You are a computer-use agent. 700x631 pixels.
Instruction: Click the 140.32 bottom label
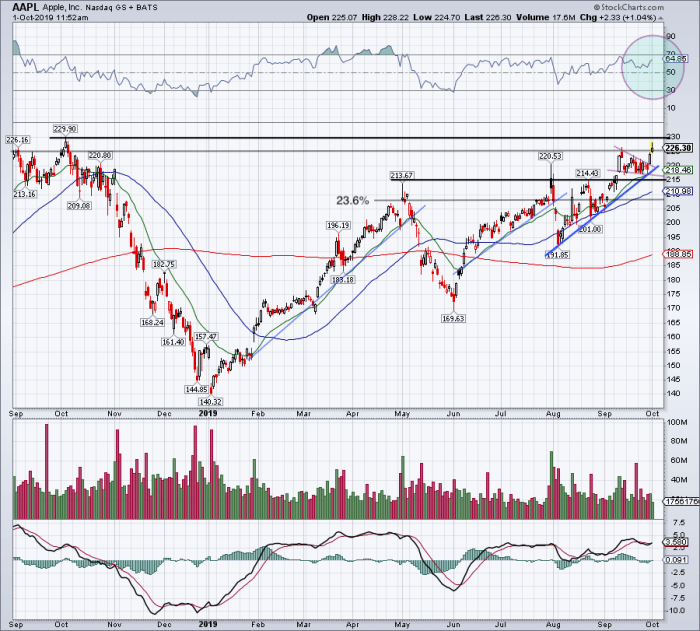pos(210,401)
